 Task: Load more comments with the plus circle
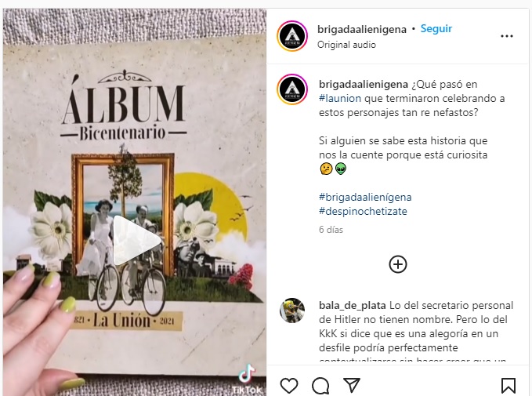(x=398, y=264)
